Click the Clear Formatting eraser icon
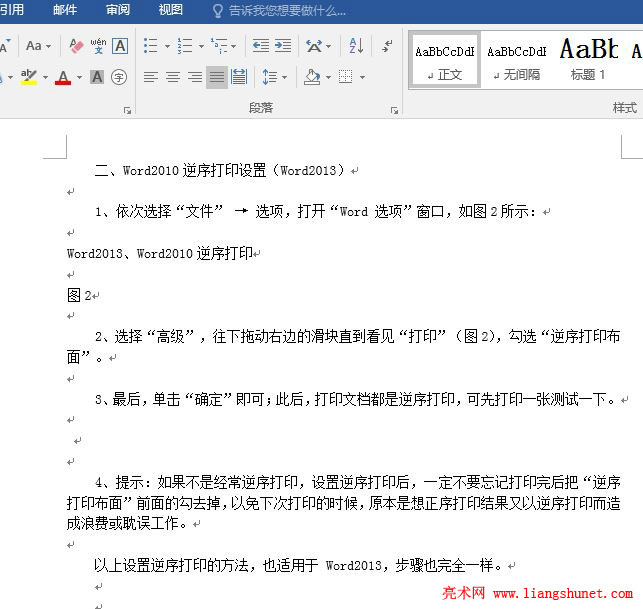643x609 pixels. [76, 46]
